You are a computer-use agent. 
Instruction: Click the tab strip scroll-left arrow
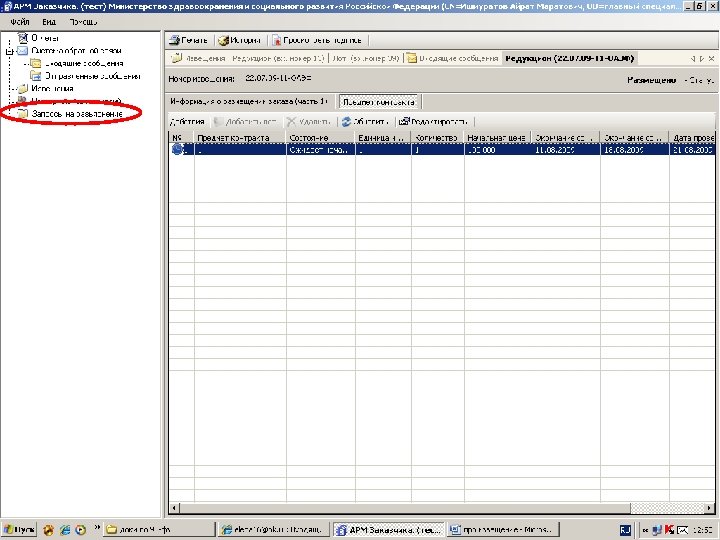click(692, 59)
